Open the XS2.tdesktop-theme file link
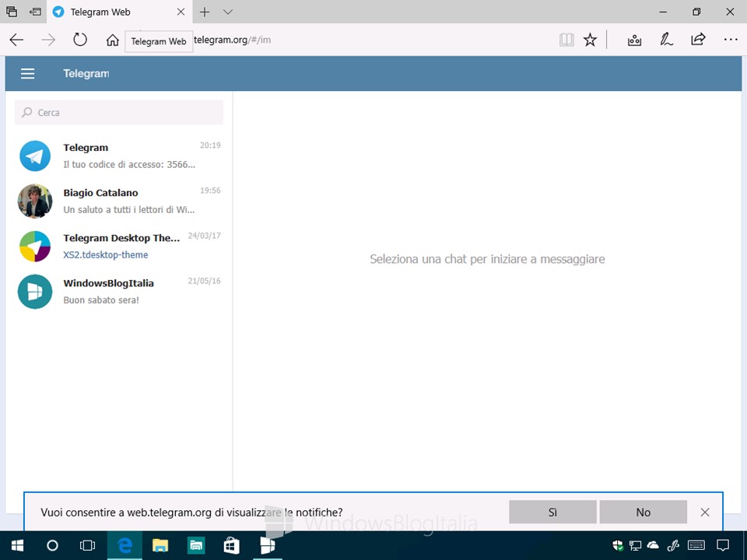 point(106,255)
